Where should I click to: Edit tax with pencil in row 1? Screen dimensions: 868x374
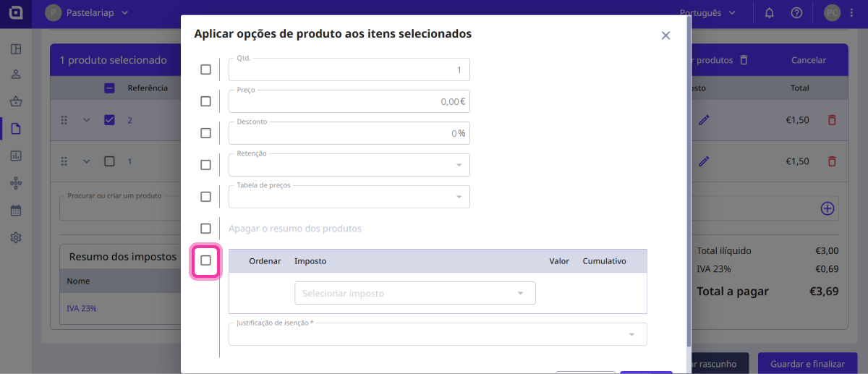pyautogui.click(x=704, y=161)
